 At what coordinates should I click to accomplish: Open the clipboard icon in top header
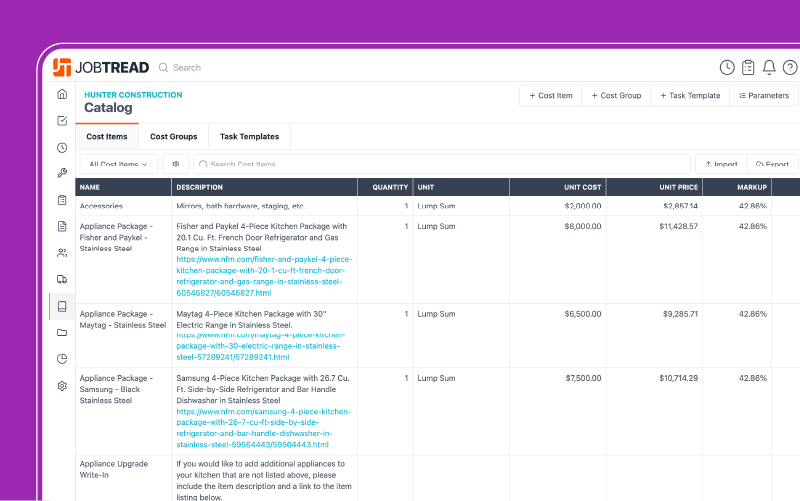coord(748,67)
